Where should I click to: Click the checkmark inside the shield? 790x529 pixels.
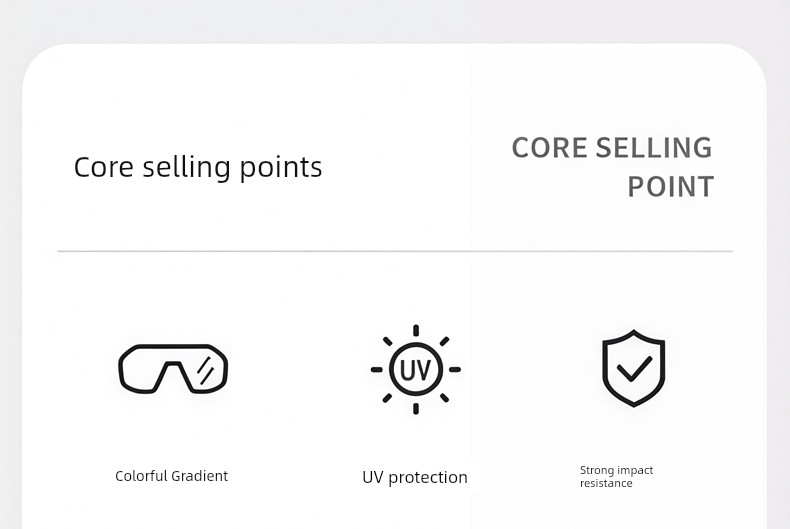click(634, 369)
